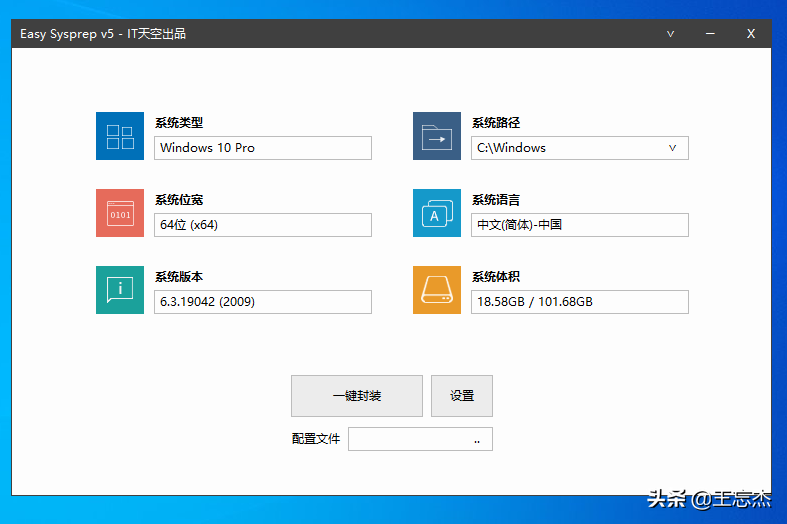Minimize the Easy Sysprep window

(711, 34)
